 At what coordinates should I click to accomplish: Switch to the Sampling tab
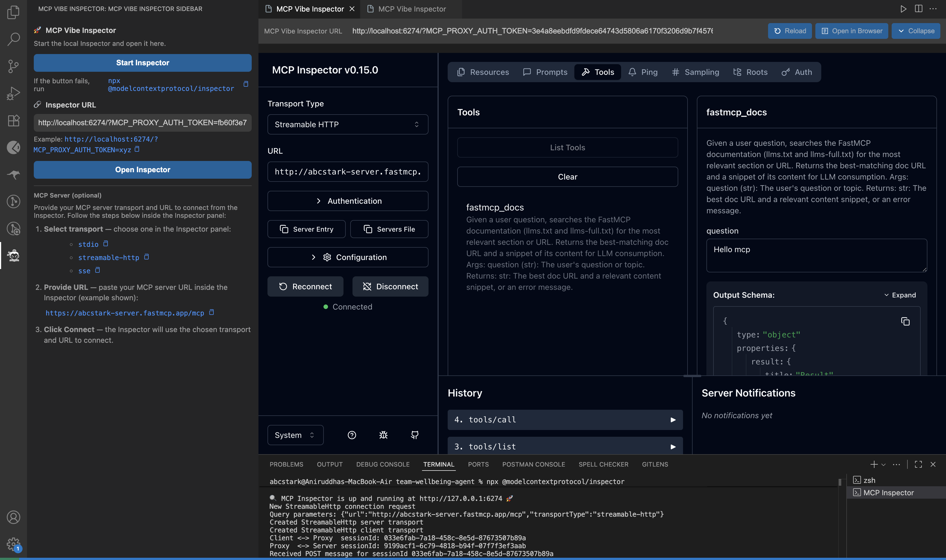coord(695,72)
